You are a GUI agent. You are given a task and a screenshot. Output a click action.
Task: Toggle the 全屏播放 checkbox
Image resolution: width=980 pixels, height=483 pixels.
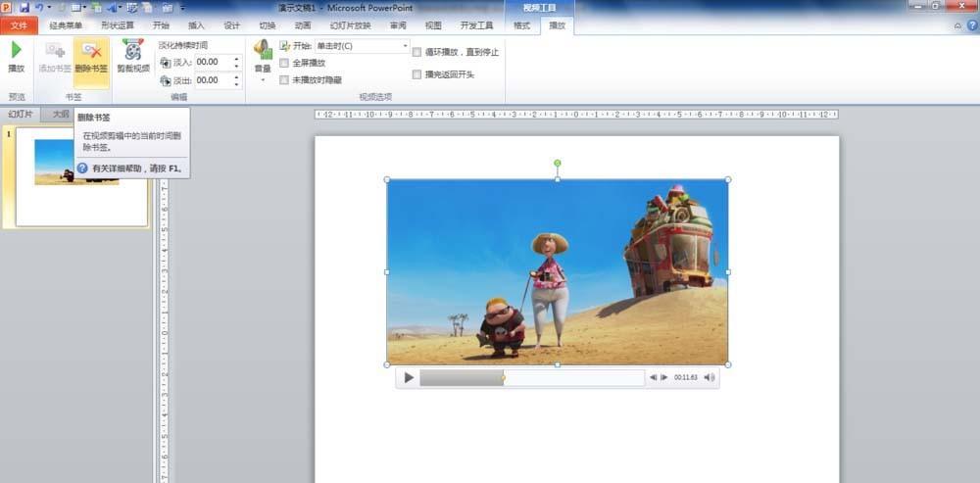tap(284, 63)
